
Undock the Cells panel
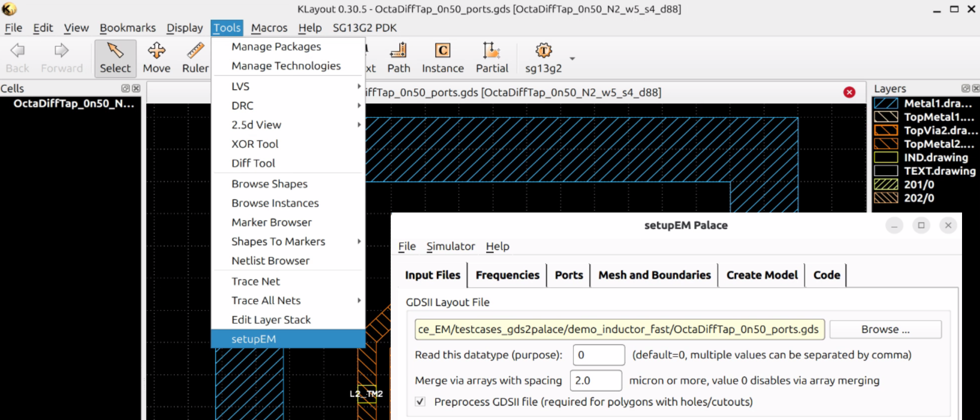[x=125, y=88]
